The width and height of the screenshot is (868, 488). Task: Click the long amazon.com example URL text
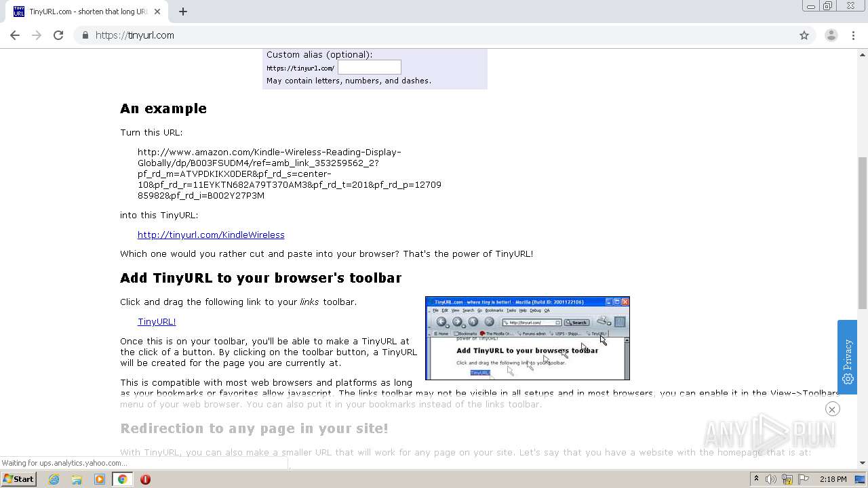pos(290,174)
